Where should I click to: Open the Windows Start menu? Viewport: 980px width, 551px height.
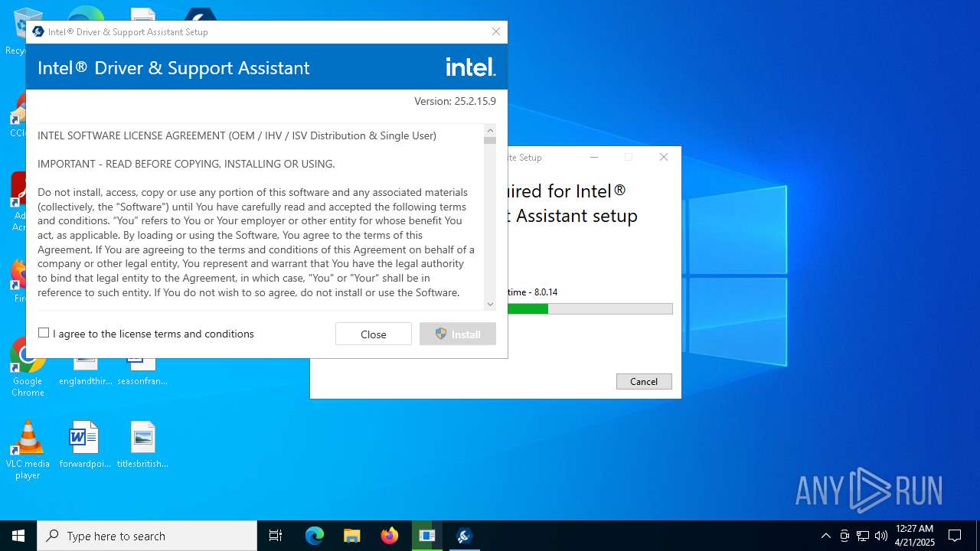click(x=18, y=536)
